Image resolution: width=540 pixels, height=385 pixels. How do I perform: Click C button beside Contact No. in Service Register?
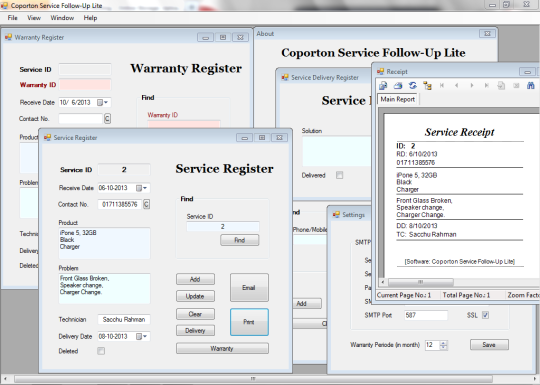click(x=146, y=204)
